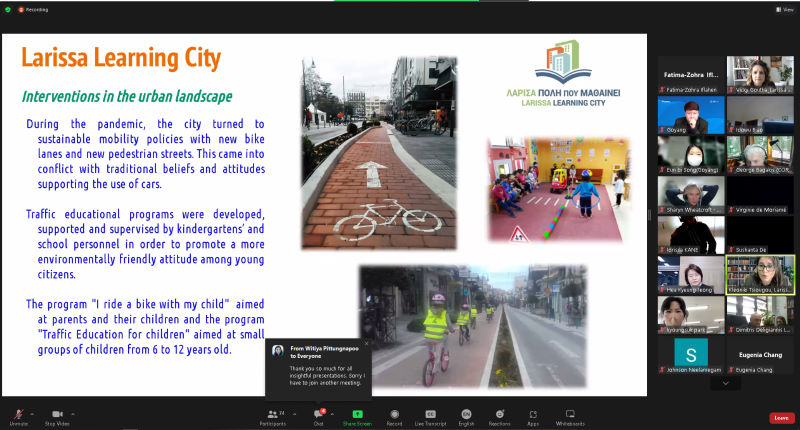Click the green encryption shield icon

coord(8,8)
